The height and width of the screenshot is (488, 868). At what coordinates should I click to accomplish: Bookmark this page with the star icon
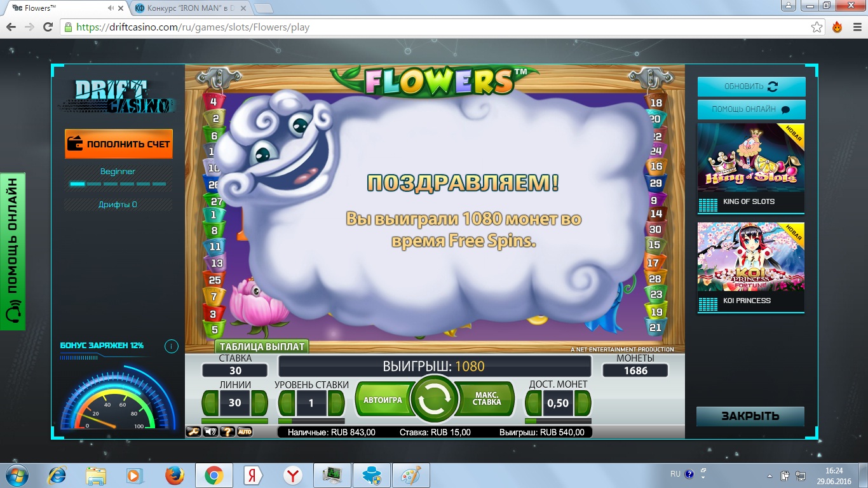point(817,27)
